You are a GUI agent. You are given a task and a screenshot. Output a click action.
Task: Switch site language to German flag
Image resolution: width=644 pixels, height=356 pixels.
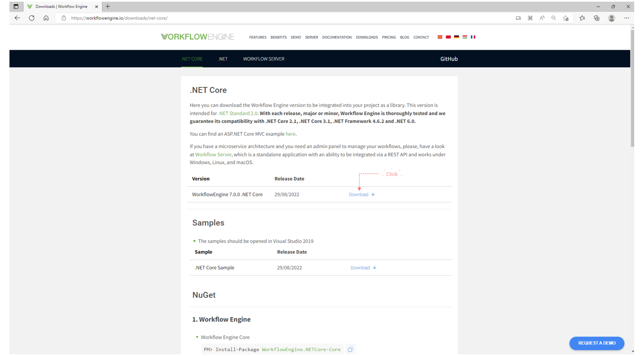point(457,37)
